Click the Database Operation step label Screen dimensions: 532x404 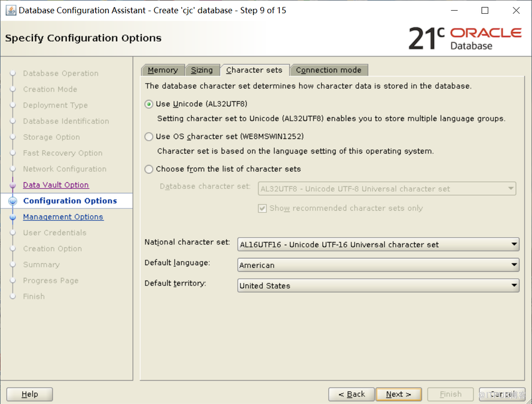tap(61, 74)
